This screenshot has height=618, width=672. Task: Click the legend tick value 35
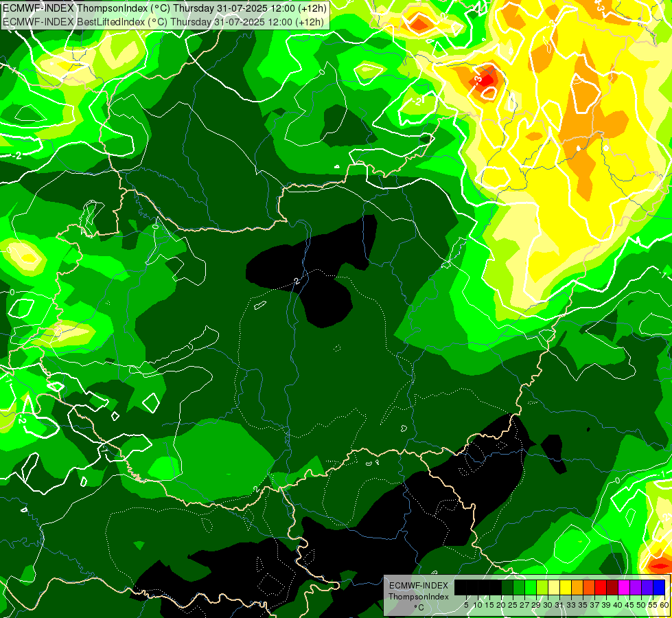583,605
